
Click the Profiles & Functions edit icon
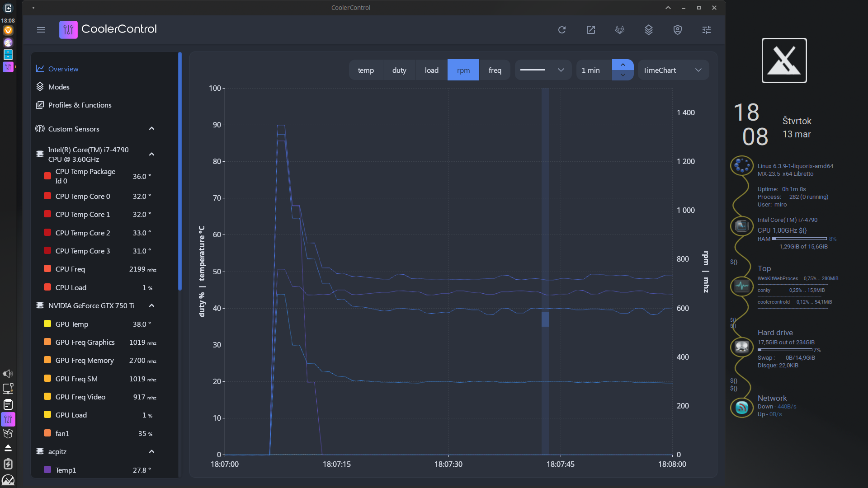40,105
